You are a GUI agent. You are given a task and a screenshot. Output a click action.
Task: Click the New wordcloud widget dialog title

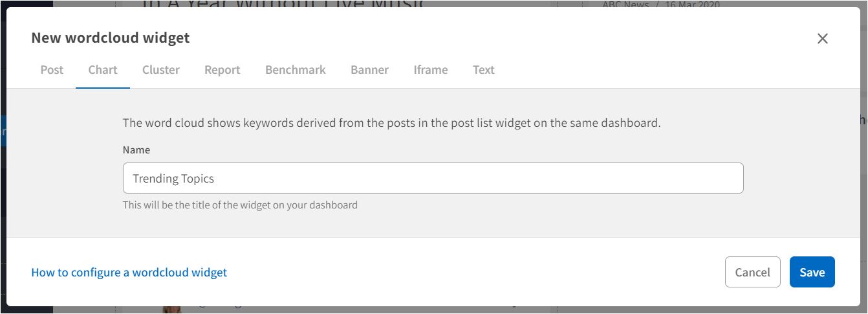coord(111,38)
